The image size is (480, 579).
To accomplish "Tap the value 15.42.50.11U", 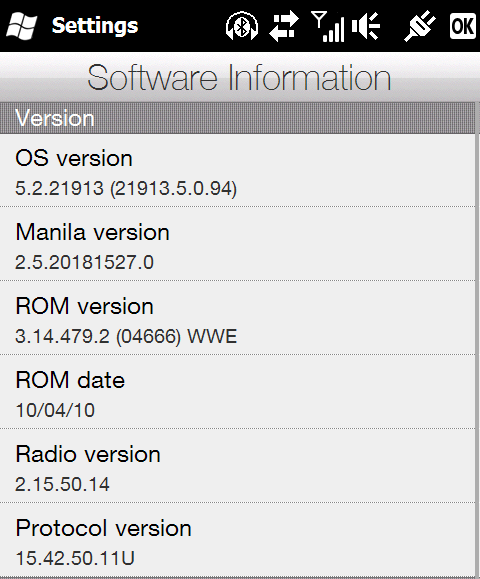I will point(75,558).
